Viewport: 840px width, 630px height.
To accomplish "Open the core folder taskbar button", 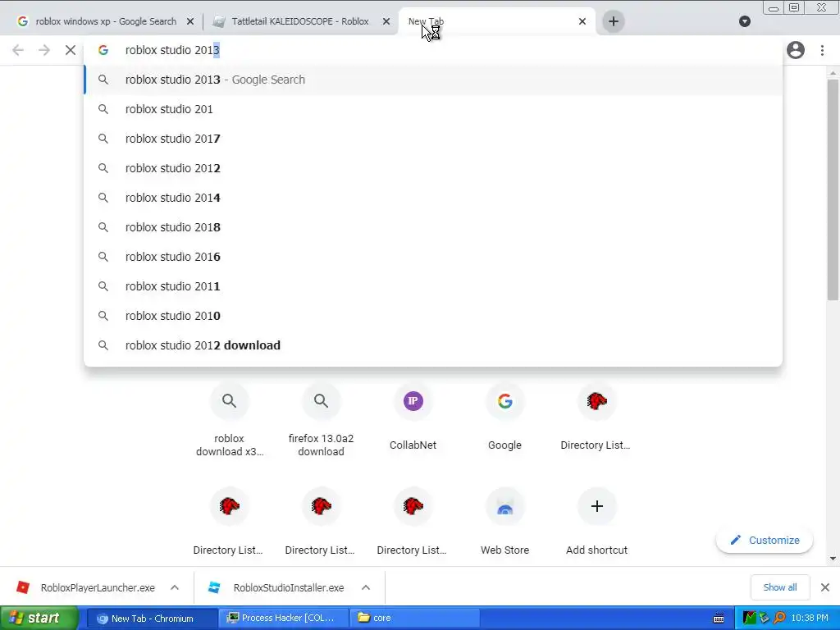I will pyautogui.click(x=415, y=619).
